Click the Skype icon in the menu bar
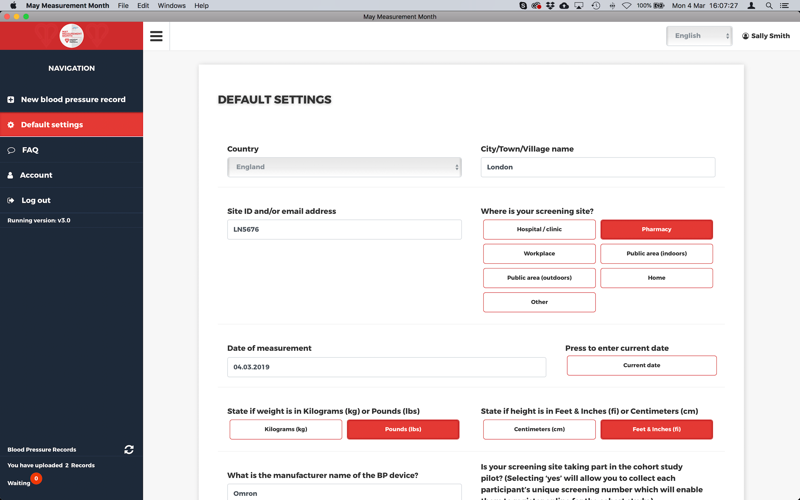Image resolution: width=800 pixels, height=500 pixels. [x=523, y=6]
